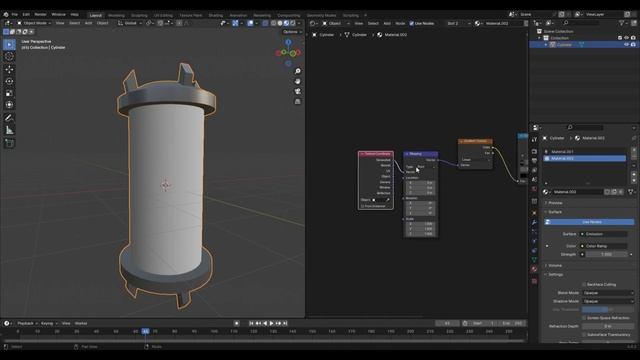Select the Transform tool in viewport toolbar

point(9,105)
